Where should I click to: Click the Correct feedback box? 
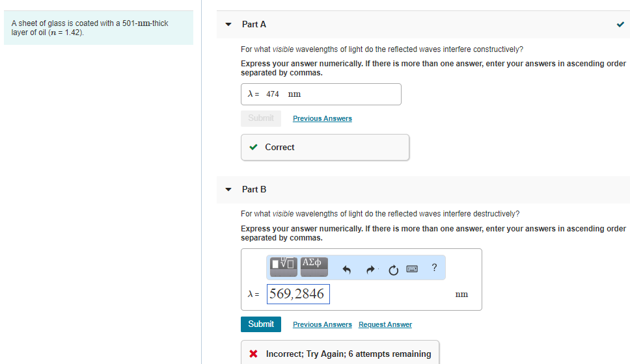click(325, 148)
